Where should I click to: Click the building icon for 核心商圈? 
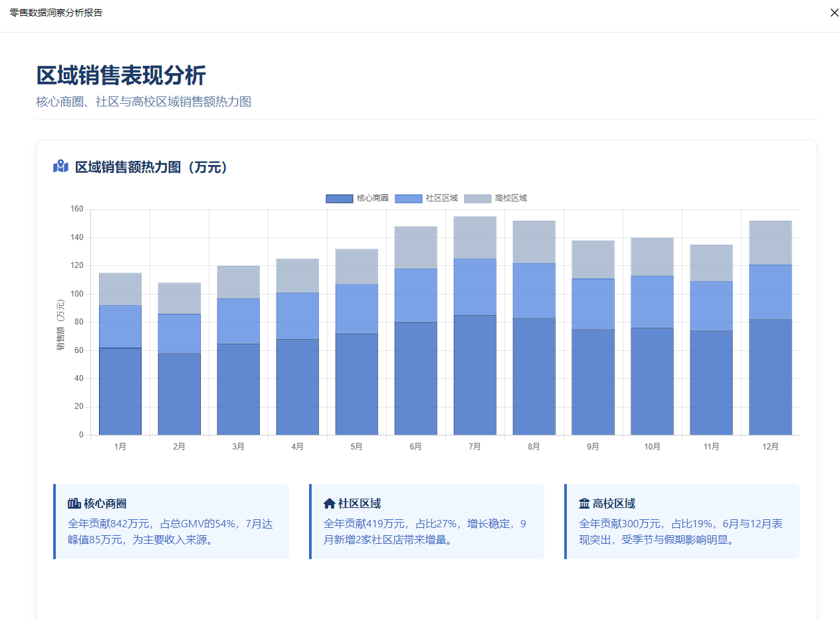[x=74, y=503]
